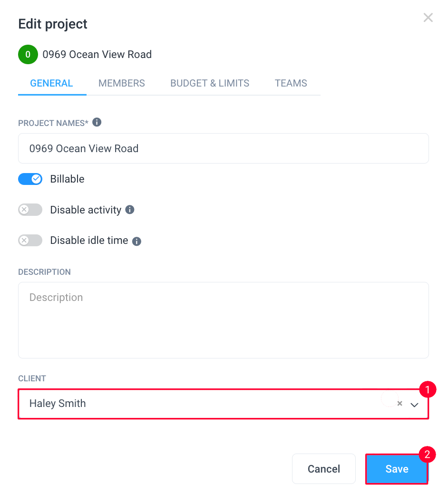
Task: Toggle the Billable switch off
Action: tap(30, 179)
